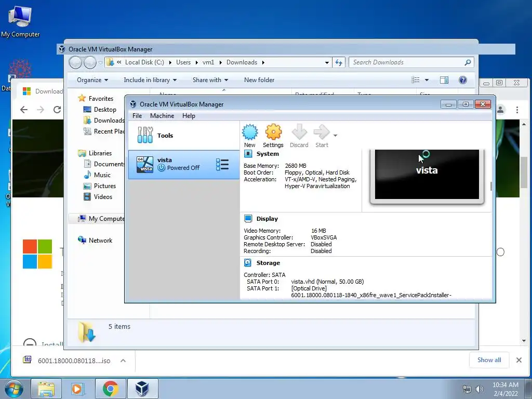Open the vista machine tools list icon
Viewport: 532px width, 399px height.
click(x=222, y=164)
